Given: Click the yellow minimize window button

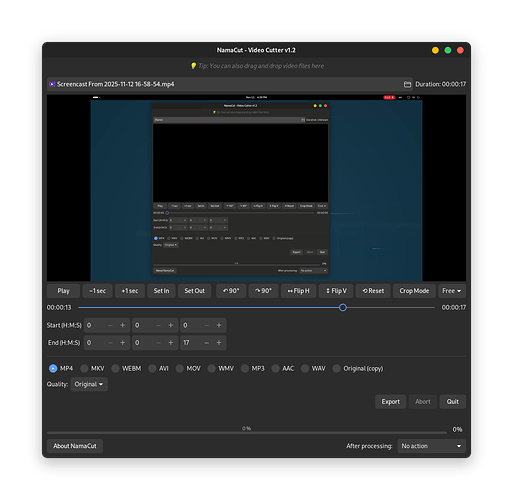Looking at the screenshot, I should (435, 50).
